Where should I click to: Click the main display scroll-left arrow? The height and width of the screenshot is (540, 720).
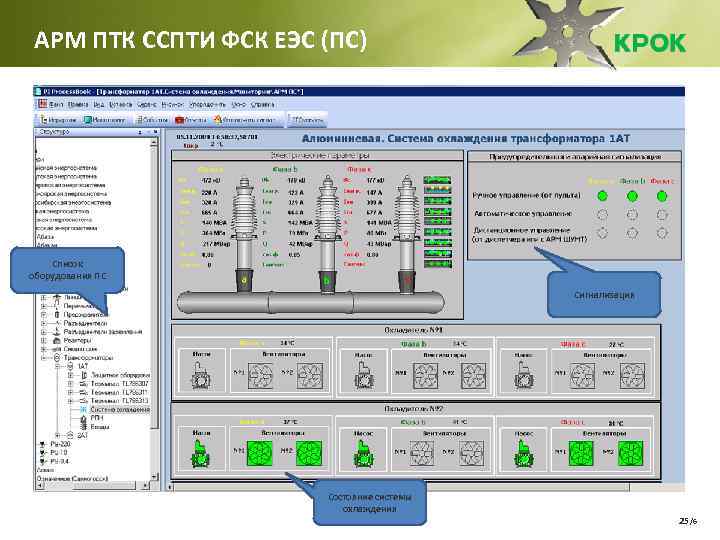click(170, 486)
